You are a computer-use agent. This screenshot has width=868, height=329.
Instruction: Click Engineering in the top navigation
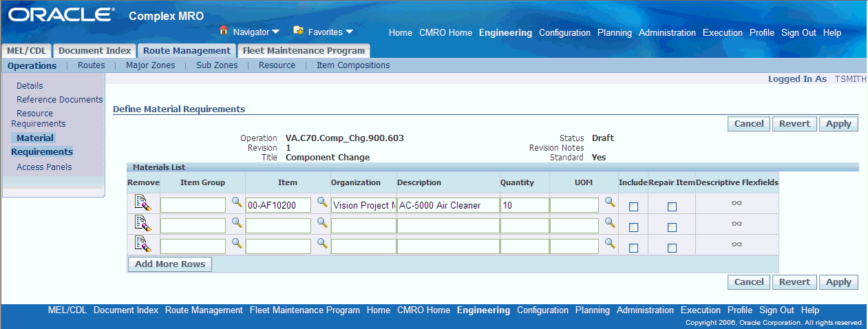coord(505,32)
